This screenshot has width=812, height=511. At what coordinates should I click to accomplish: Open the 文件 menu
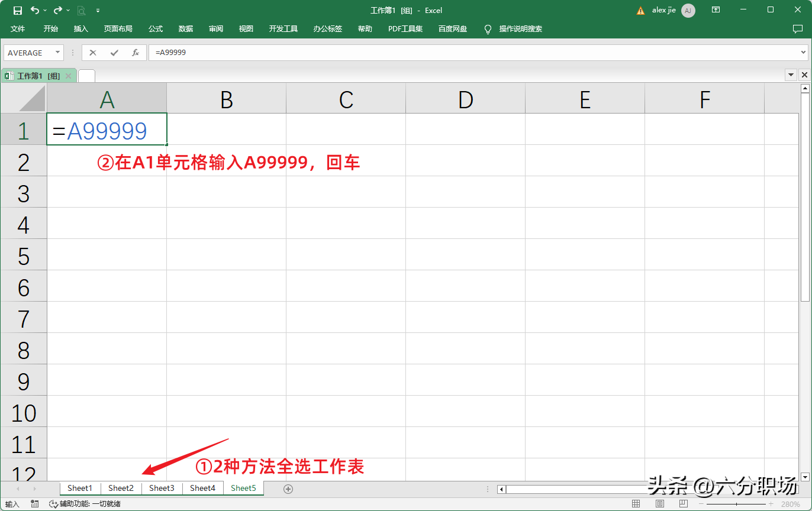[18, 28]
